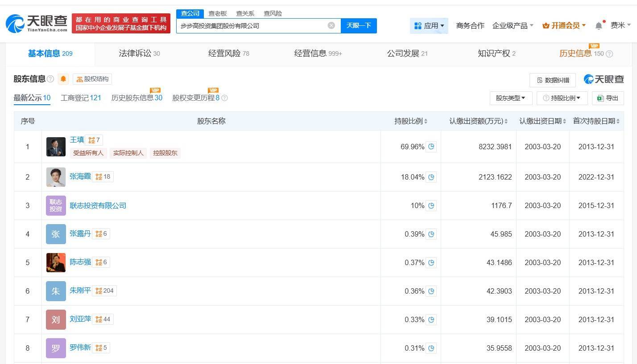Viewport: 637px width, 364px height.
Task: Select 查老板 search mode tab
Action: 218,13
